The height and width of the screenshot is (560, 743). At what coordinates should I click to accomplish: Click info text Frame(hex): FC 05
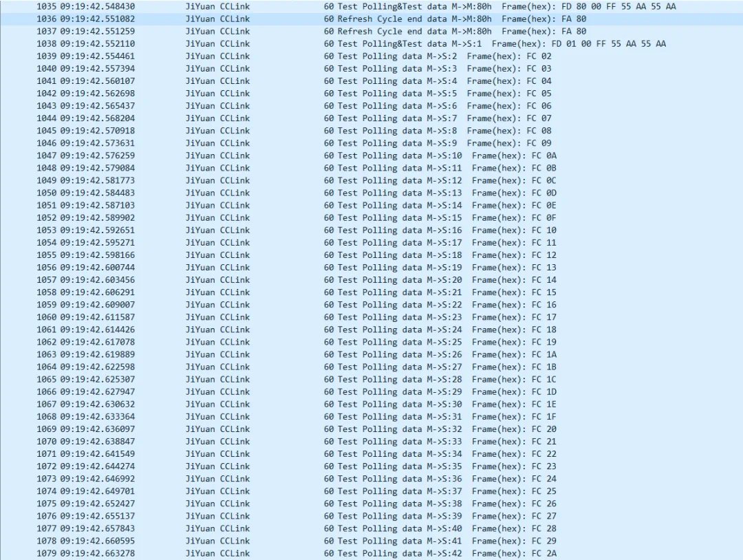pos(509,94)
